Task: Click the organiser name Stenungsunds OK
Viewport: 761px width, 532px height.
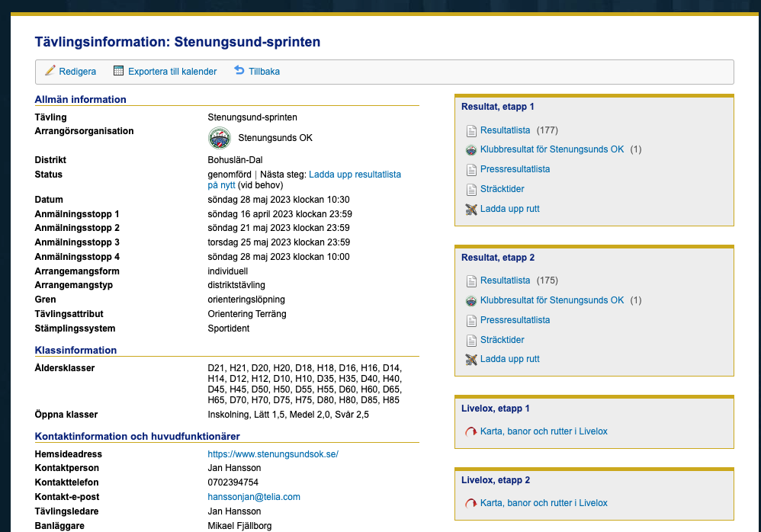Action: [275, 138]
